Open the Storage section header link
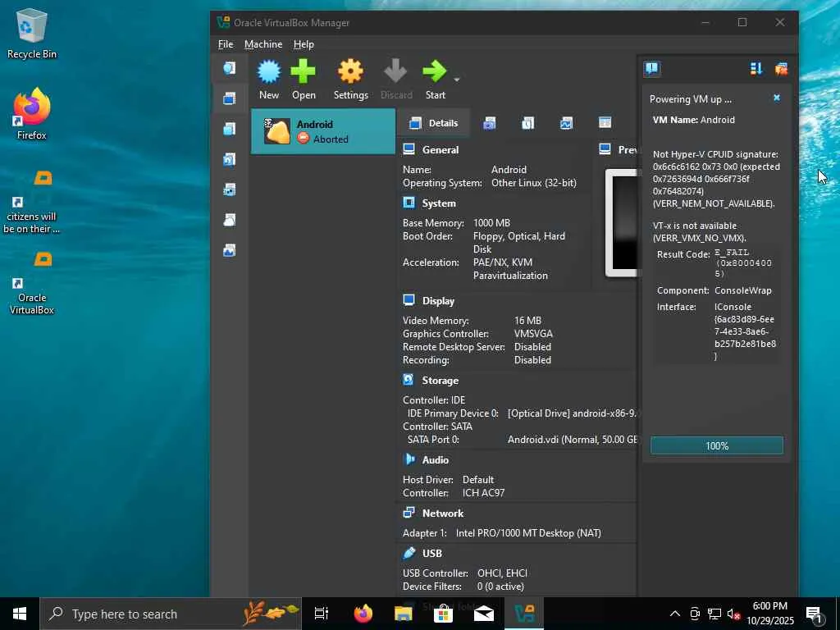The image size is (840, 630). pyautogui.click(x=441, y=381)
